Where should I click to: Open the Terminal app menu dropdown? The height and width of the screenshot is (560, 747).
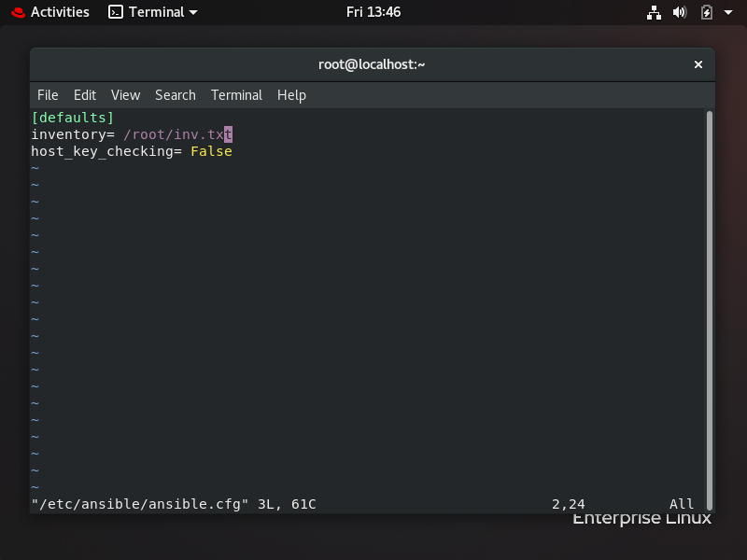(152, 12)
